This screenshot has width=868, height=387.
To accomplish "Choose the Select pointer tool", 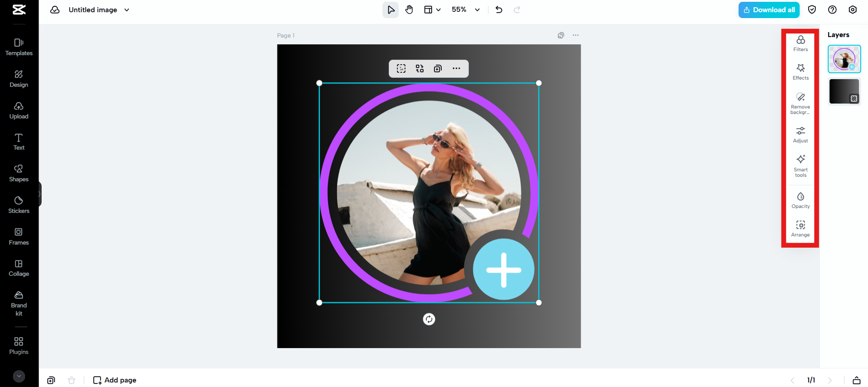I will click(x=391, y=9).
